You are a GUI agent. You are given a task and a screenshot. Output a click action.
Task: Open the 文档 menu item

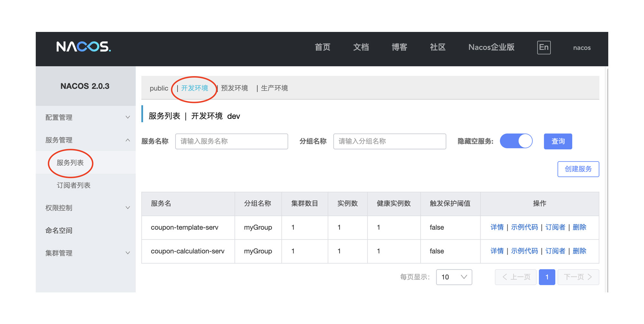point(361,47)
